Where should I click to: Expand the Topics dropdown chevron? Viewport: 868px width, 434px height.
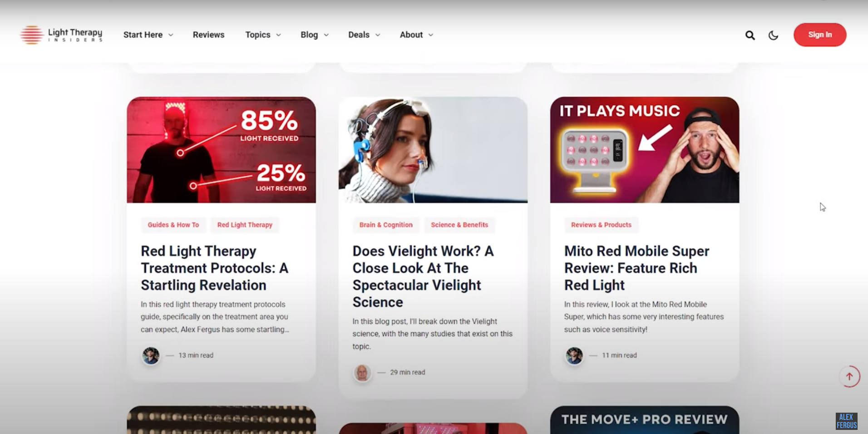point(278,35)
